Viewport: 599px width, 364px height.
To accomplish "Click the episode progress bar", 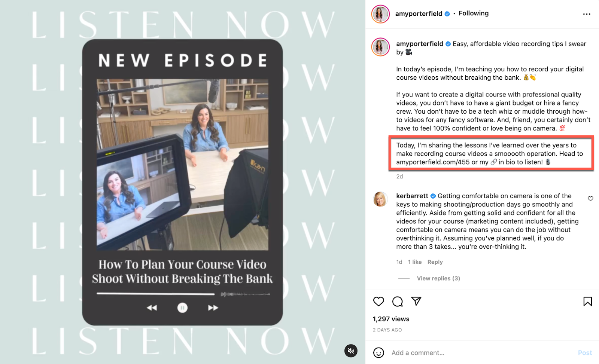I will (x=183, y=294).
